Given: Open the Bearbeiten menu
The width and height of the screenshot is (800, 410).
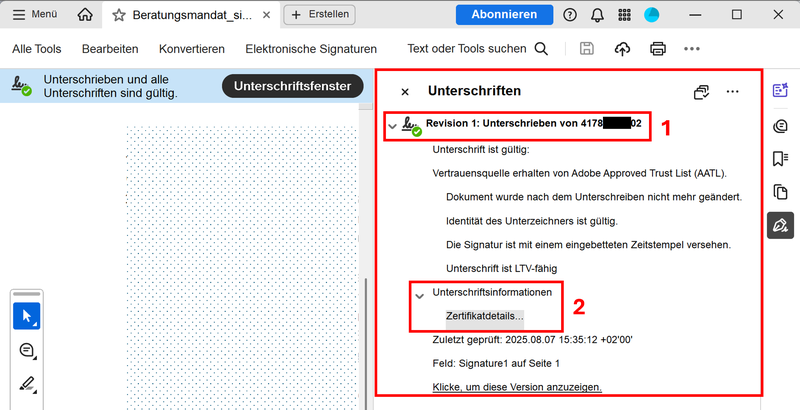Looking at the screenshot, I should point(110,49).
